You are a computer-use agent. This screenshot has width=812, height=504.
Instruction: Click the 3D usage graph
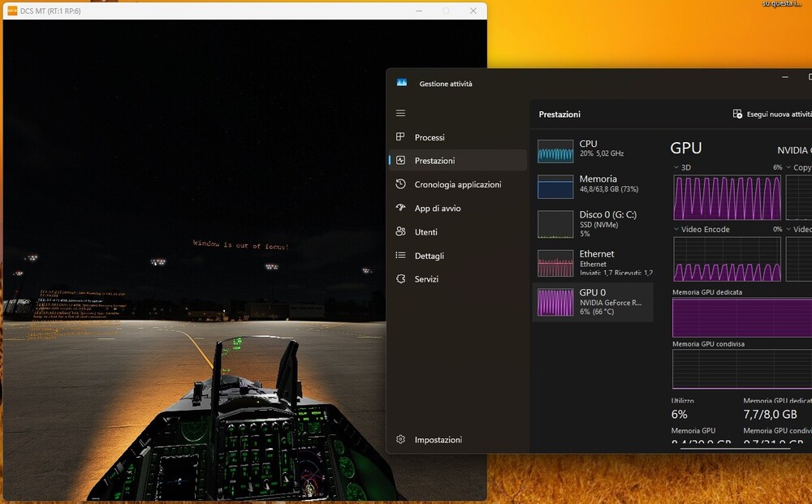727,198
